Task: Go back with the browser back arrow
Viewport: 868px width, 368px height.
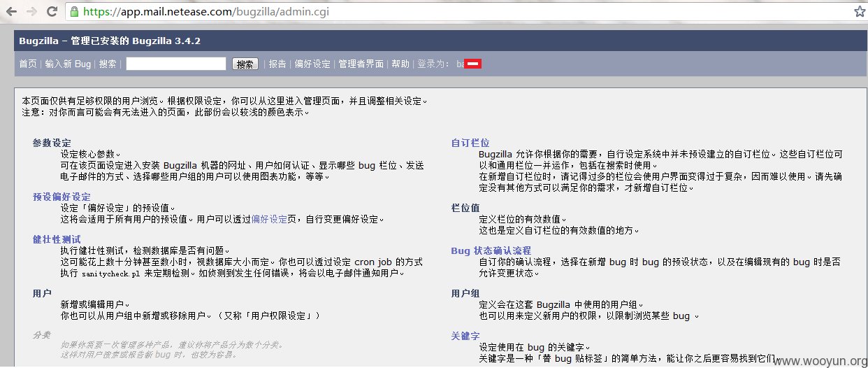Action: (x=10, y=12)
